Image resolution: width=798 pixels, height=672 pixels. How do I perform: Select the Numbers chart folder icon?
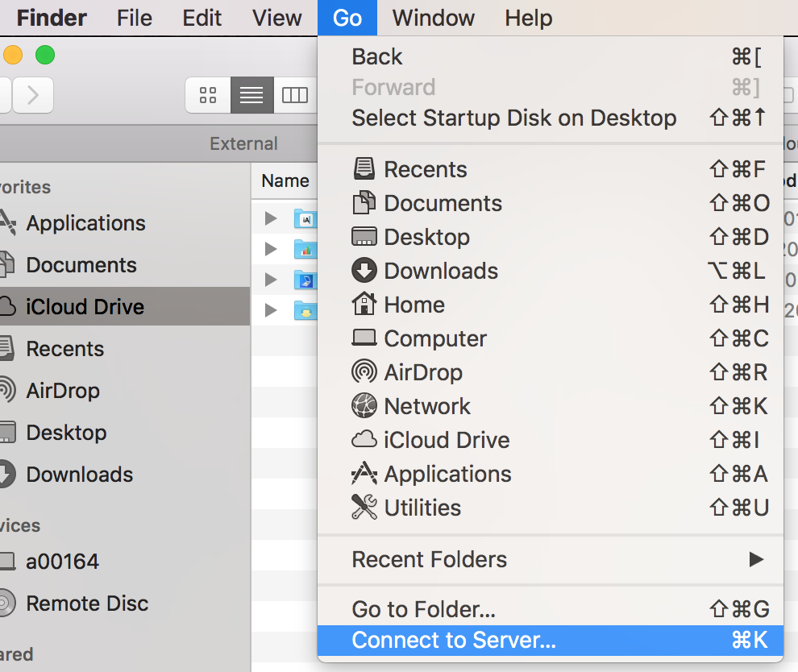[x=305, y=249]
